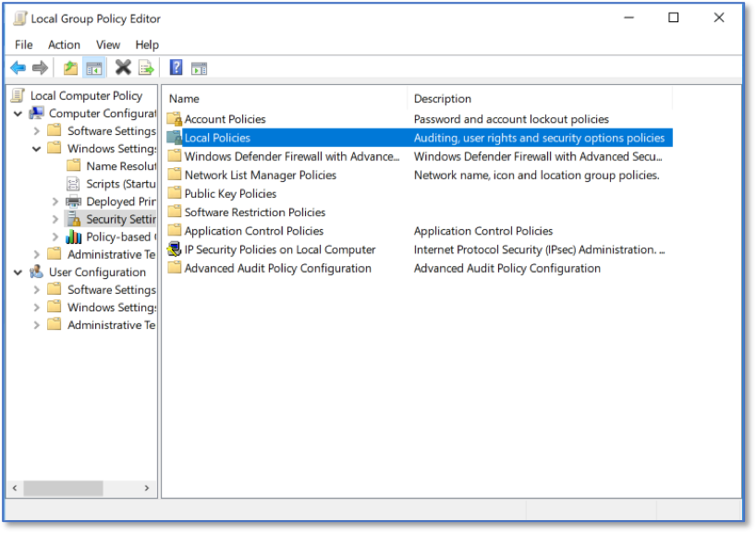Select the Public Key Policies row text

[230, 194]
